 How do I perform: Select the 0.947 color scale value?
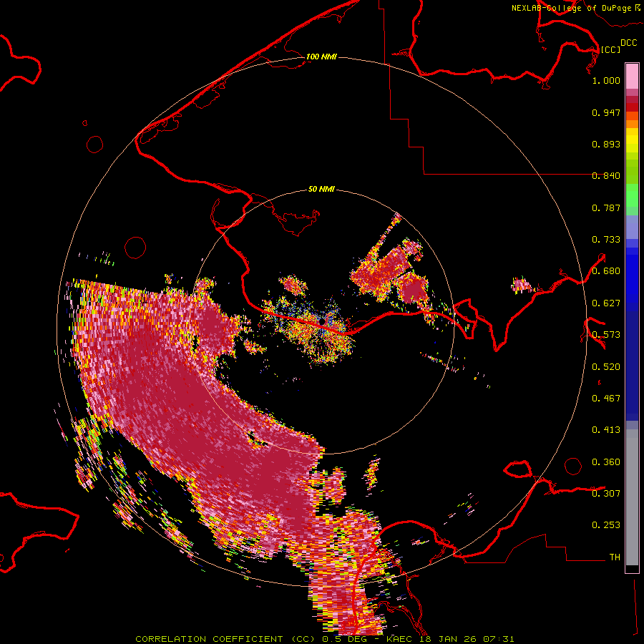click(606, 112)
